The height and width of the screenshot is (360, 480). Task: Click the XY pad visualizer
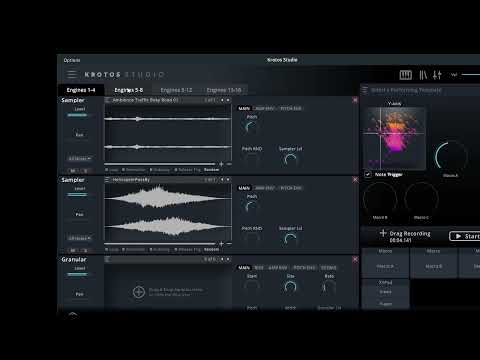coord(394,138)
